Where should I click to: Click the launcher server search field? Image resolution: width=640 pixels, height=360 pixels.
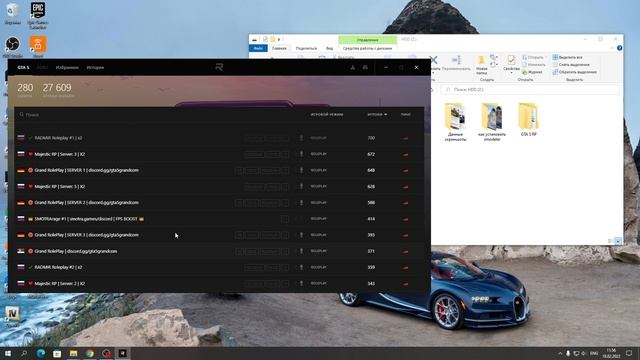click(159, 115)
